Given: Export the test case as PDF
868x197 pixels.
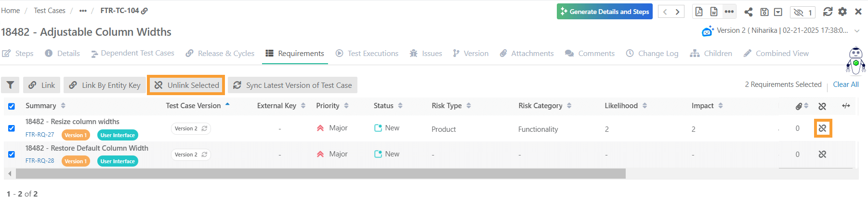Looking at the screenshot, I should click(x=699, y=12).
